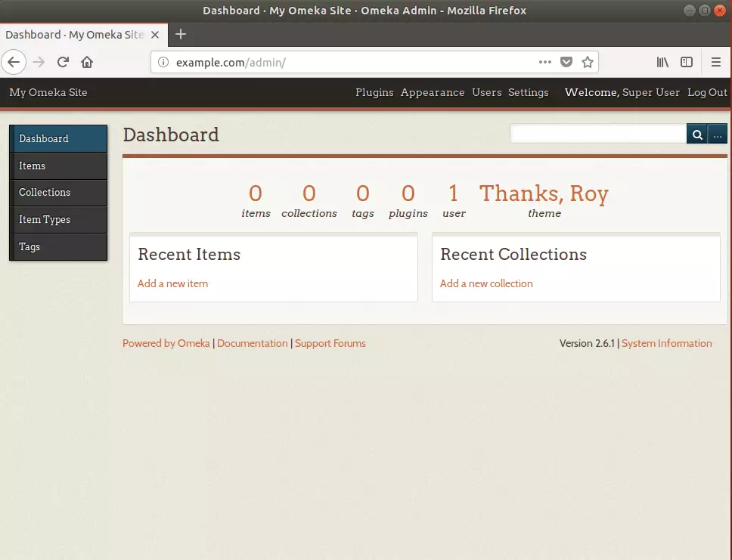Minimize the Firefox window

(x=689, y=11)
